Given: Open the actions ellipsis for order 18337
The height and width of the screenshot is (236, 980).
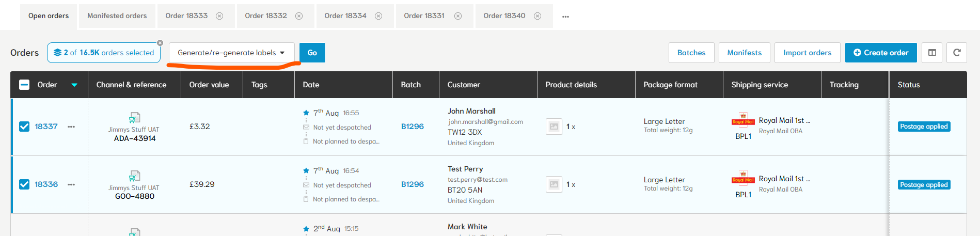Looking at the screenshot, I should click(x=71, y=127).
